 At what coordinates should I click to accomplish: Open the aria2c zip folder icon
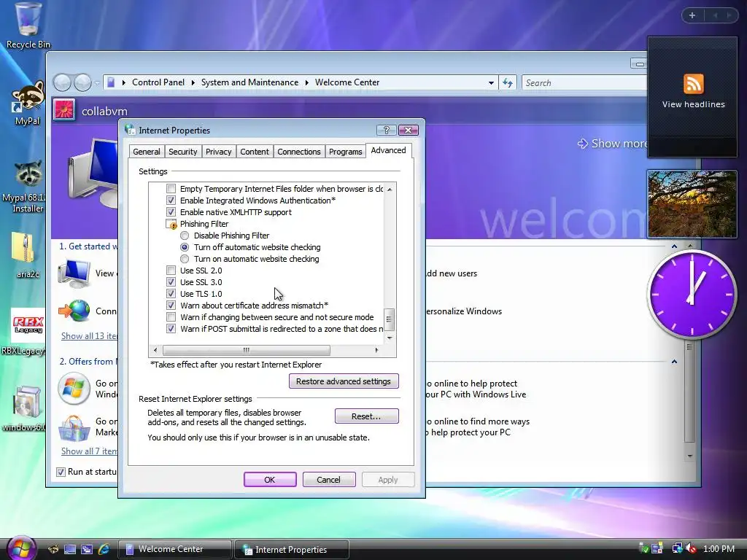coord(27,254)
